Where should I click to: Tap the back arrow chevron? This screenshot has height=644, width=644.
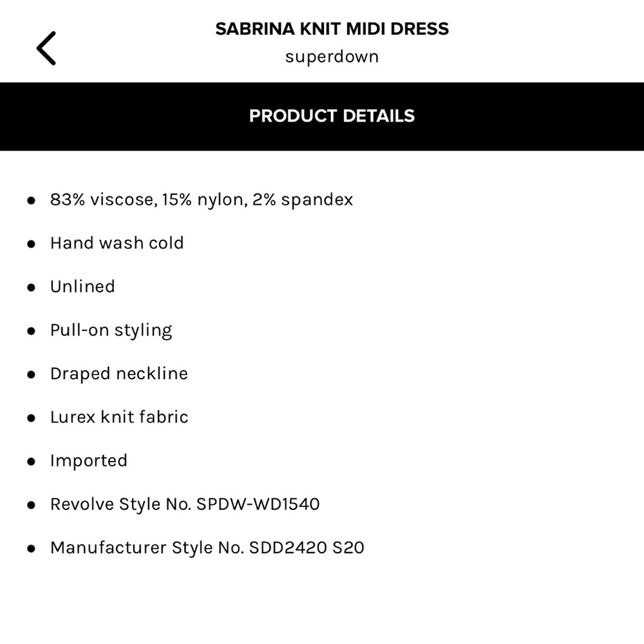46,48
